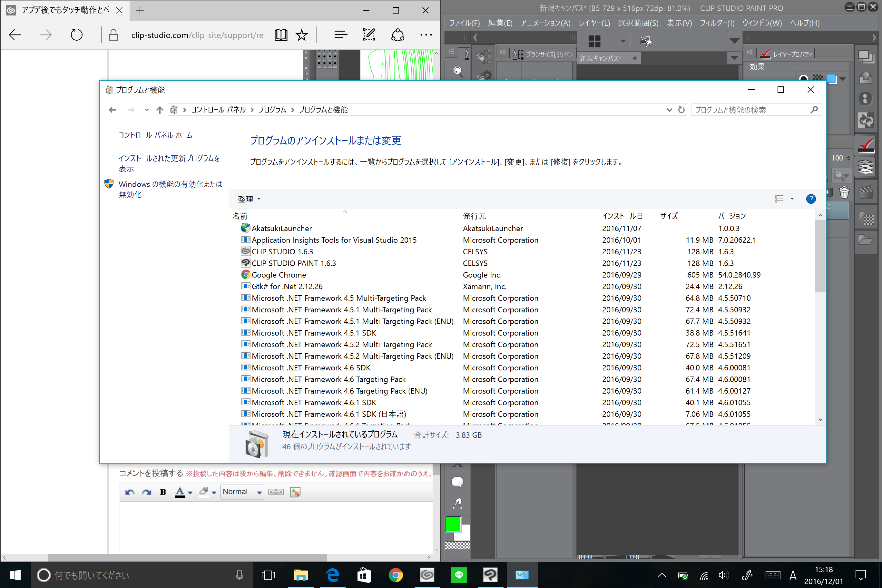The height and width of the screenshot is (588, 882).
Task: Click refresh button in Programs and Features
Action: [x=681, y=110]
